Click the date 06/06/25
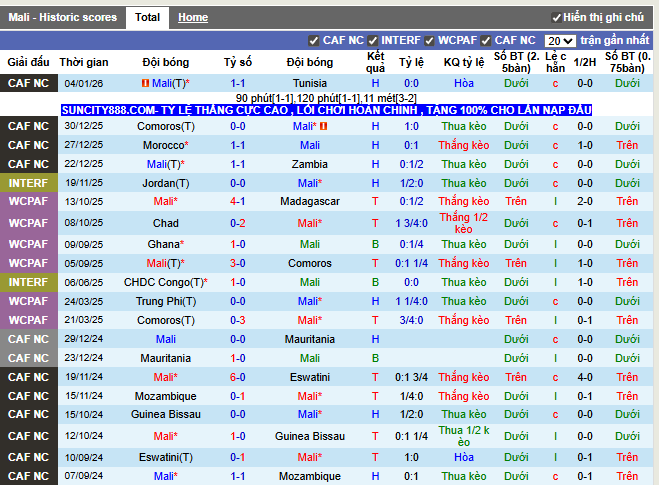660x485 pixels. [x=84, y=282]
